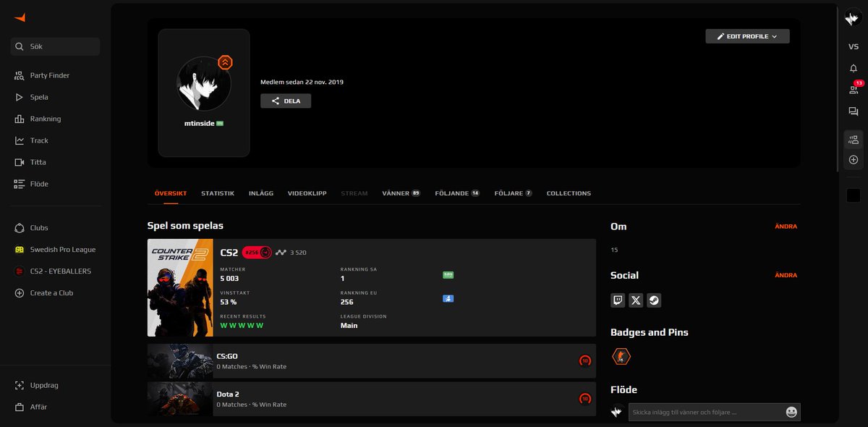The image size is (868, 427).
Task: Open the FÖLJANDE tab
Action: [x=458, y=193]
